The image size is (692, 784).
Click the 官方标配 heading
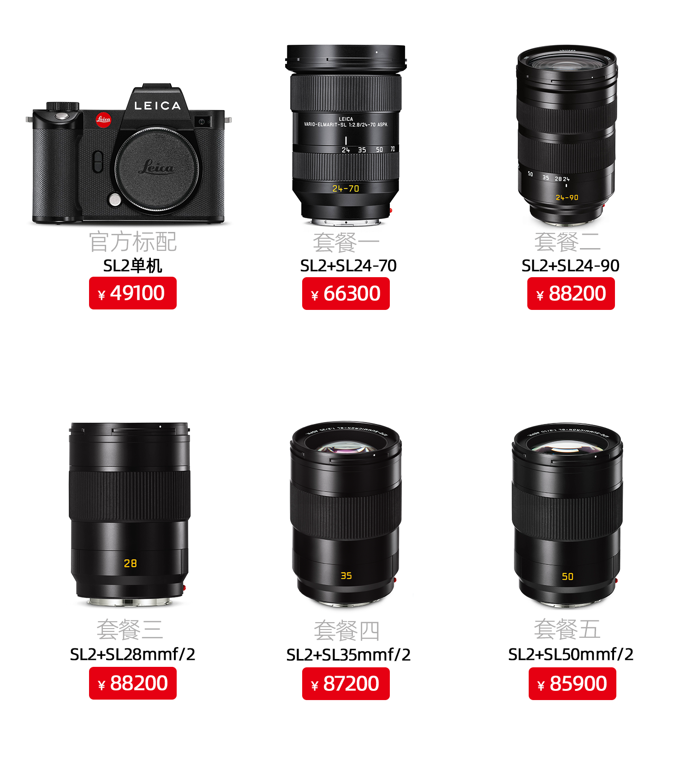click(133, 242)
